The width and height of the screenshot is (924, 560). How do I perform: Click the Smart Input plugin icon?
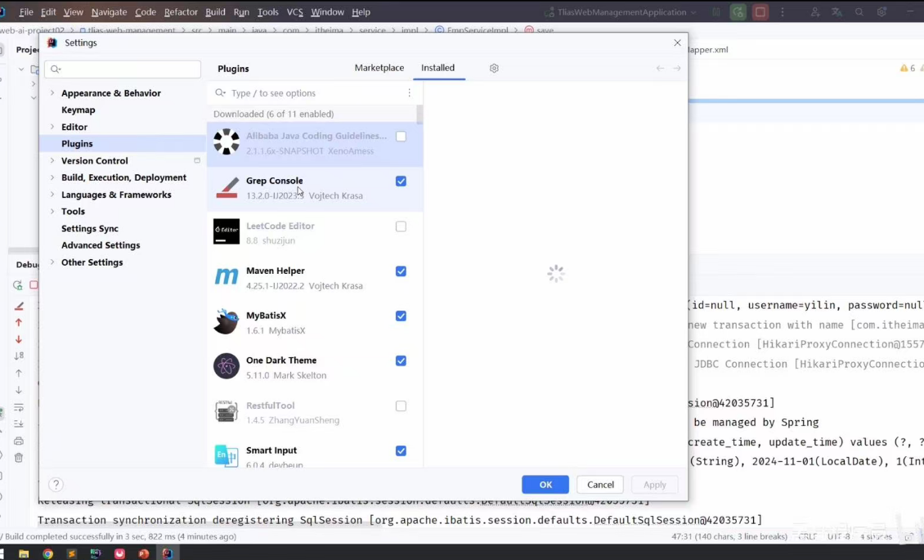pos(227,456)
